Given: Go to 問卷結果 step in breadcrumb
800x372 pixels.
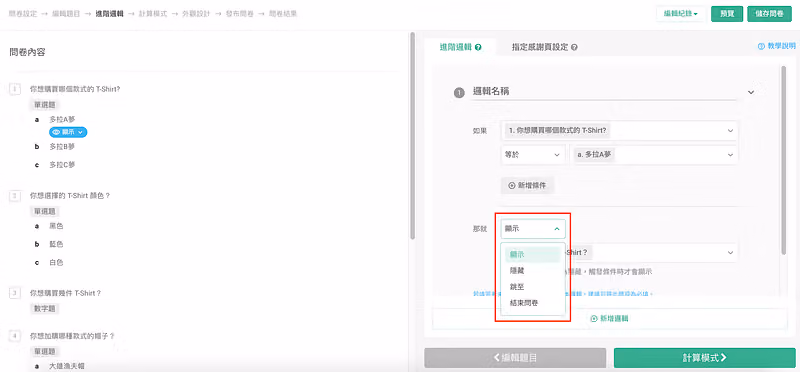Looking at the screenshot, I should [283, 14].
